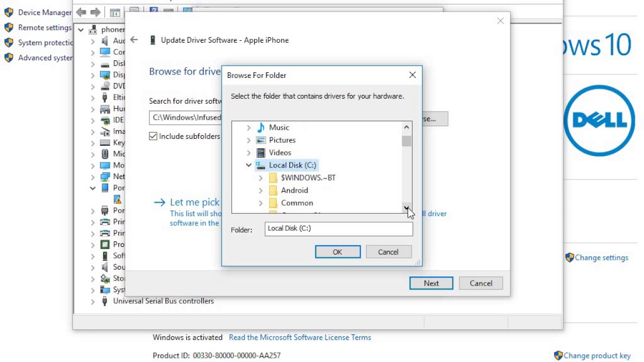Click the DVD drive category icon in Device Manager
644x362 pixels.
click(x=105, y=86)
